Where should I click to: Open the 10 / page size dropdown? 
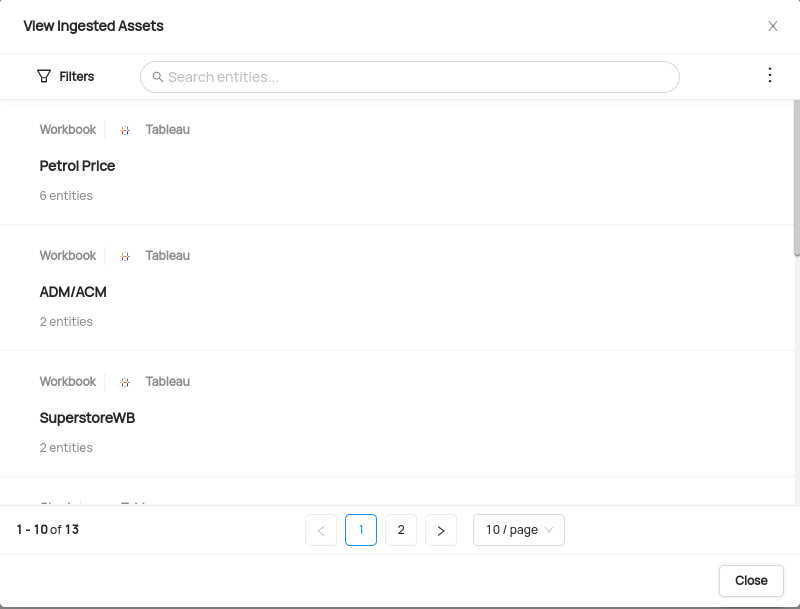click(519, 530)
